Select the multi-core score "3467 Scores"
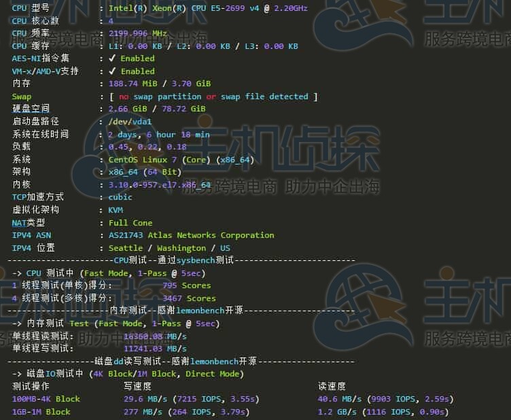511x420 pixels. (x=190, y=298)
